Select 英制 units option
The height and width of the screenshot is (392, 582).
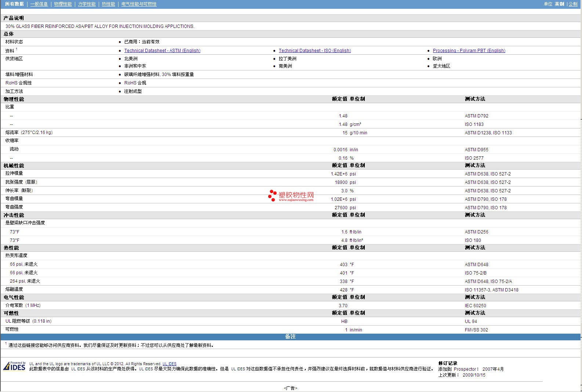tap(559, 4)
